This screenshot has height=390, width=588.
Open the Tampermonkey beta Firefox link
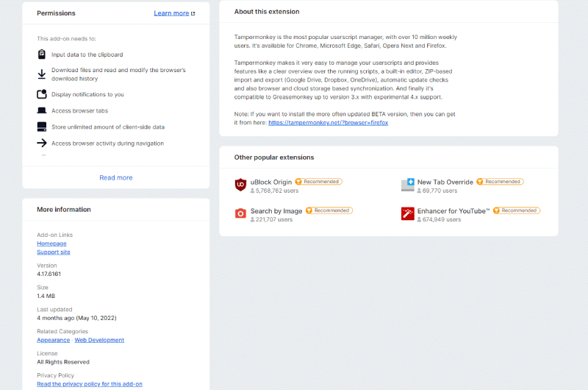[x=328, y=123]
